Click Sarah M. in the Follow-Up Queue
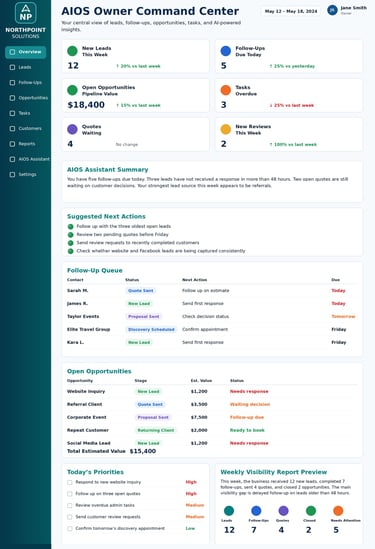Screen dimensions: 375x549 click(77, 291)
